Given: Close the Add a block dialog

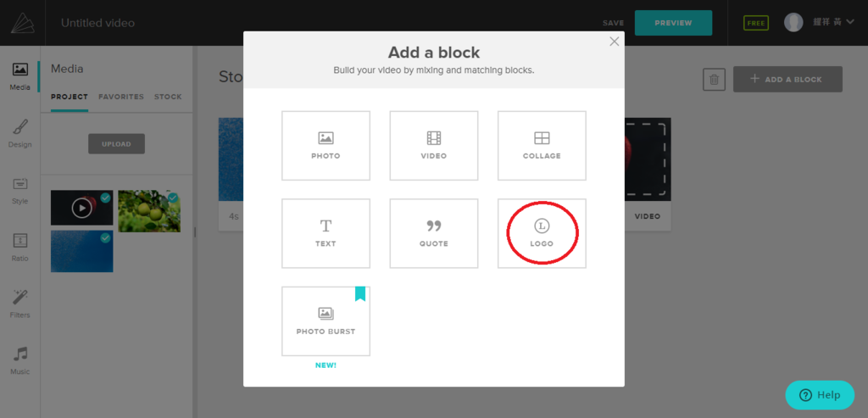Looking at the screenshot, I should tap(615, 42).
